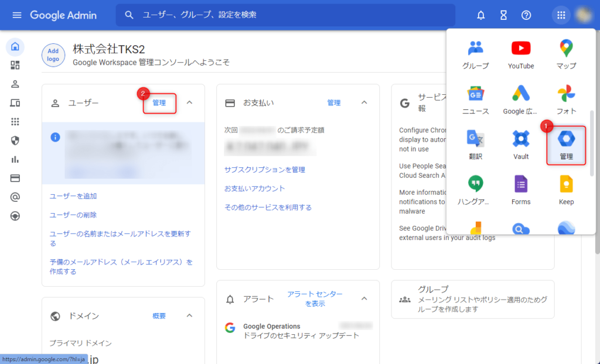Image resolution: width=600 pixels, height=364 pixels.
Task: Click 管理 link on the ユーザー card
Action: 159,103
